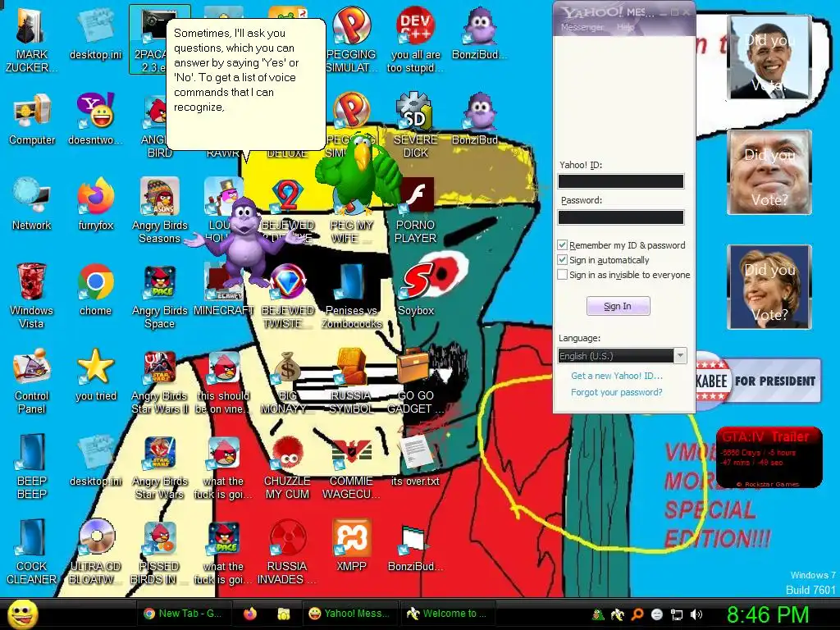Image resolution: width=840 pixels, height=630 pixels.
Task: Click the Obama 'Did you Vote?' gadget
Action: 769,57
